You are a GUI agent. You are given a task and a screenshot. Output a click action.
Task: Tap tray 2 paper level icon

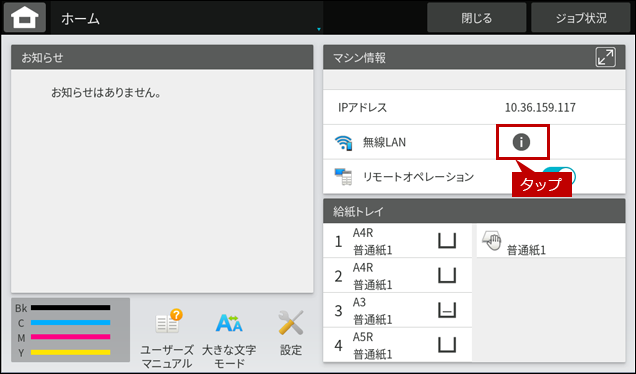(447, 275)
